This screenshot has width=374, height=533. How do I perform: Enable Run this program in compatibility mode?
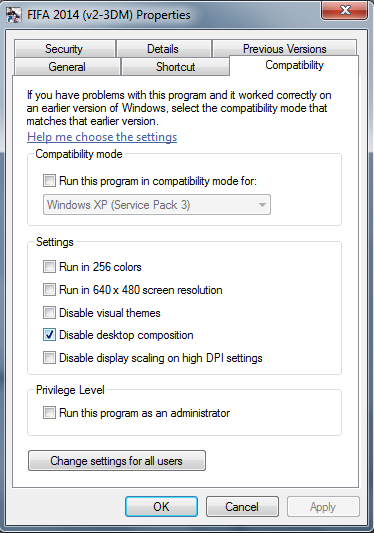click(49, 180)
